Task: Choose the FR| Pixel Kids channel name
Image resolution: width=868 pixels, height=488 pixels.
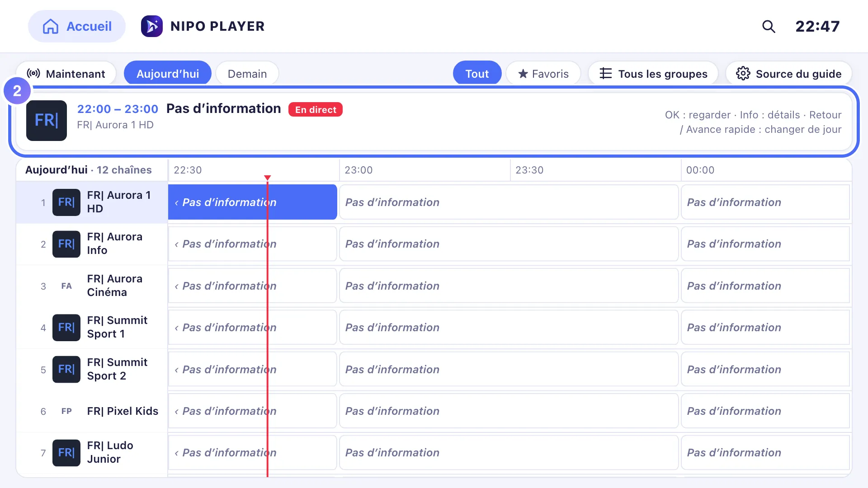Action: (123, 411)
